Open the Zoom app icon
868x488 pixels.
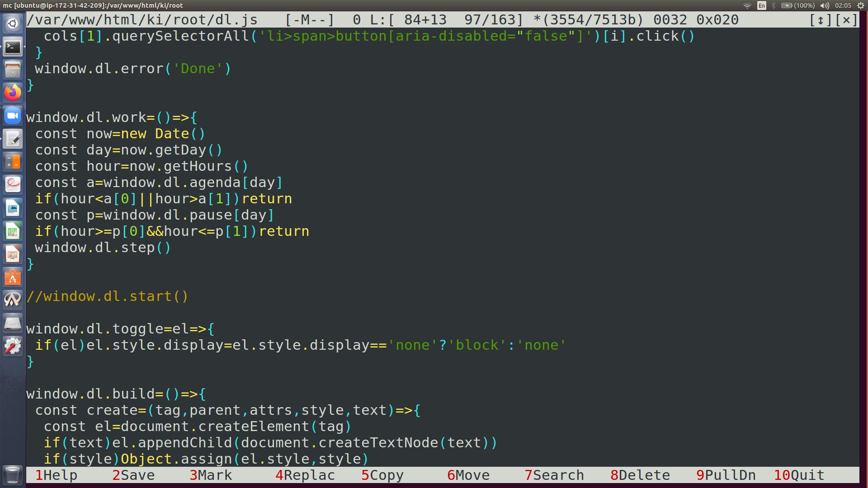[13, 116]
